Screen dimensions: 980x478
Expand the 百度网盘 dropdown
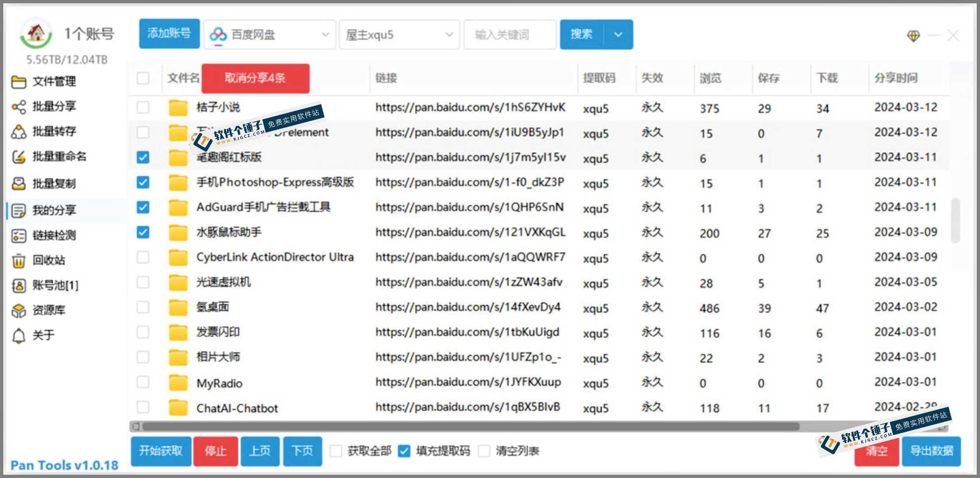(270, 35)
